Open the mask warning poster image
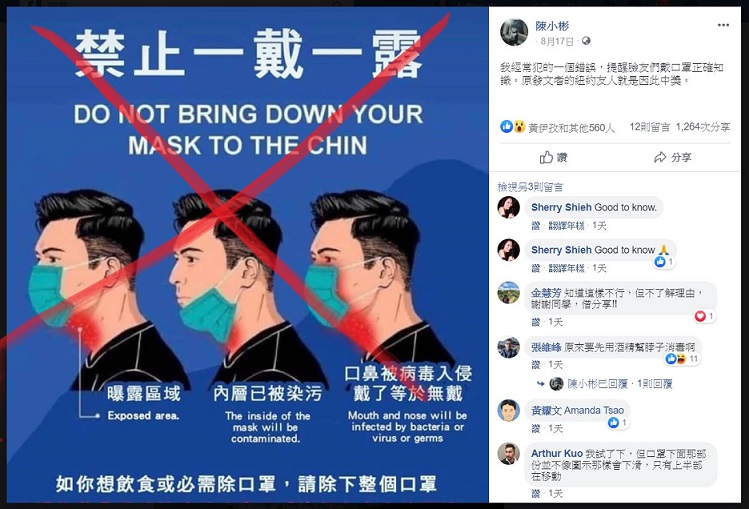749x509 pixels. pyautogui.click(x=247, y=254)
